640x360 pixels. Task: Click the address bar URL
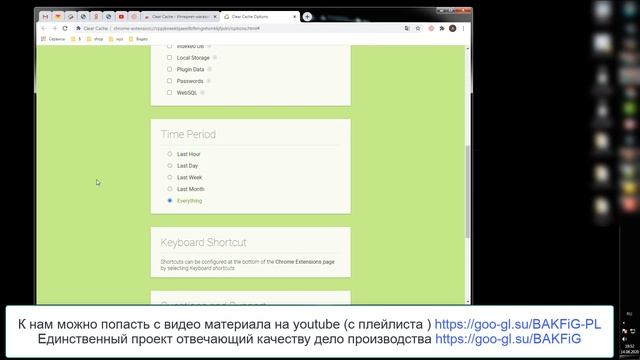point(186,29)
